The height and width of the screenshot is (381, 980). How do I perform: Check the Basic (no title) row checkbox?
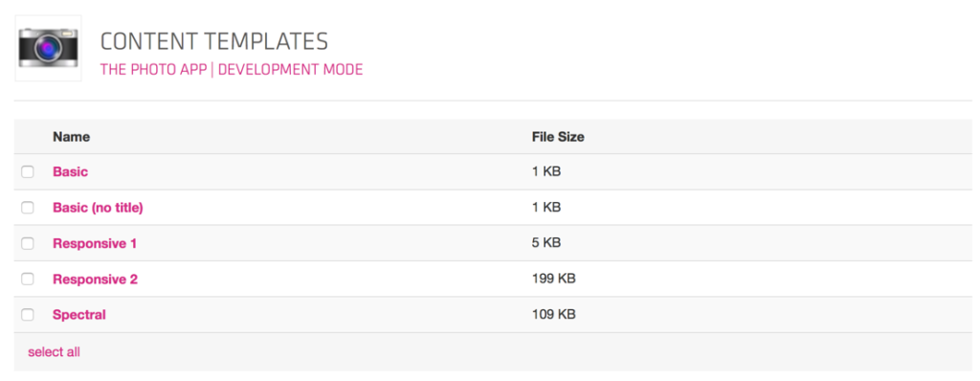(28, 208)
